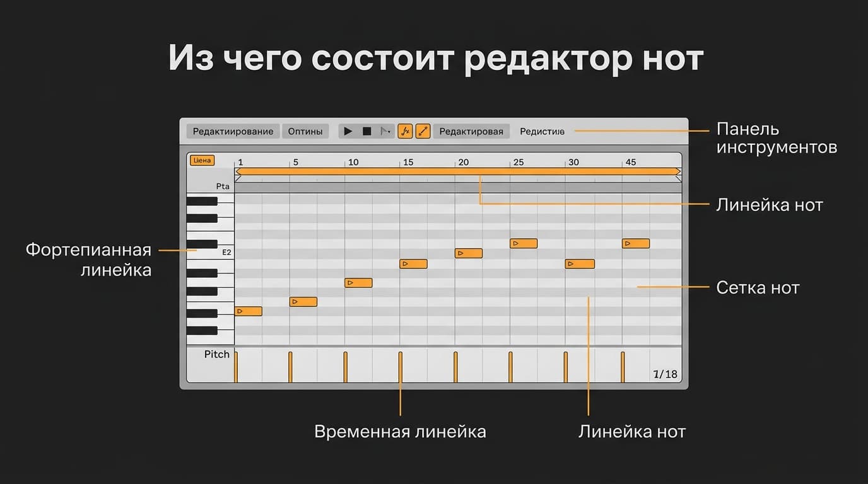The image size is (868, 484).
Task: Select the note starting at bar 30
Action: click(x=580, y=264)
